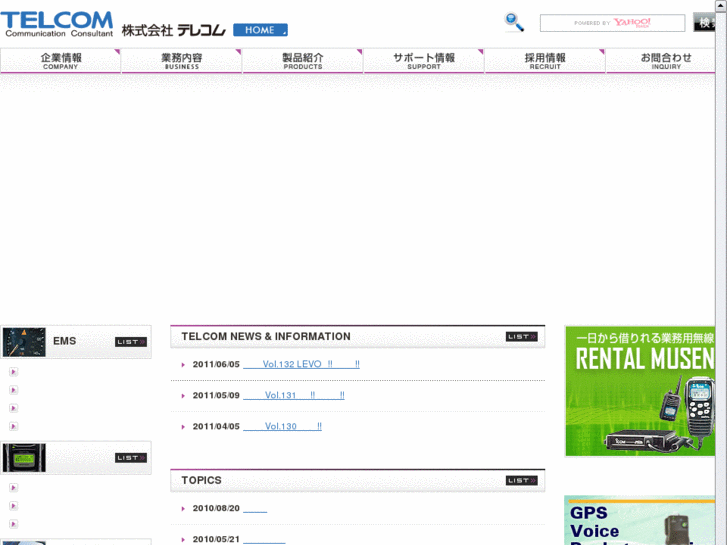Click the EMS label text

(x=64, y=341)
